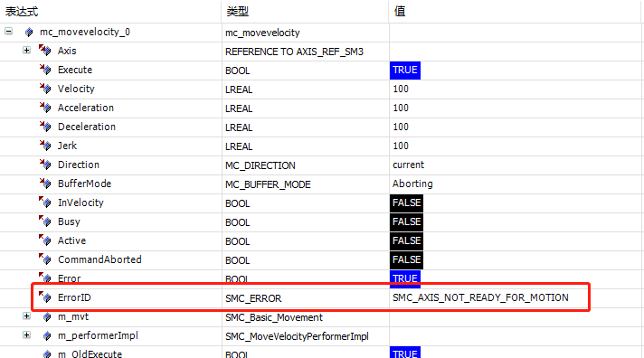The height and width of the screenshot is (358, 644).
Task: Select the Velocity value 100
Action: (401, 89)
